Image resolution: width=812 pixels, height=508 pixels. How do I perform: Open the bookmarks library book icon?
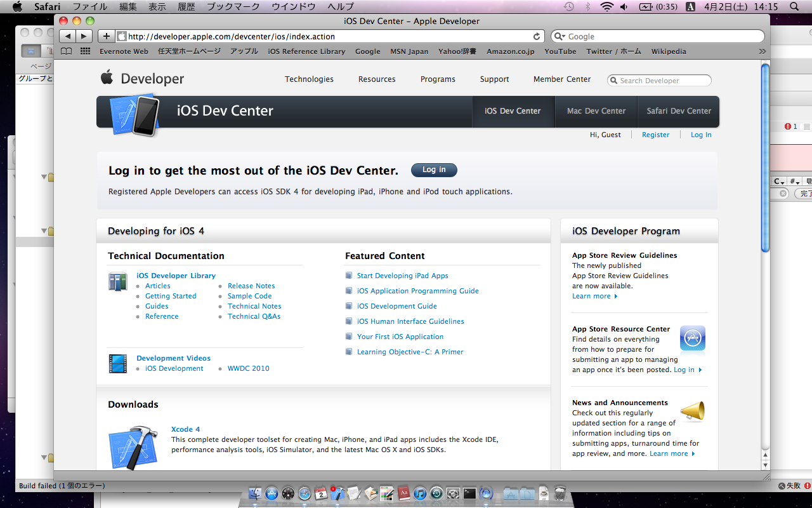coord(67,51)
